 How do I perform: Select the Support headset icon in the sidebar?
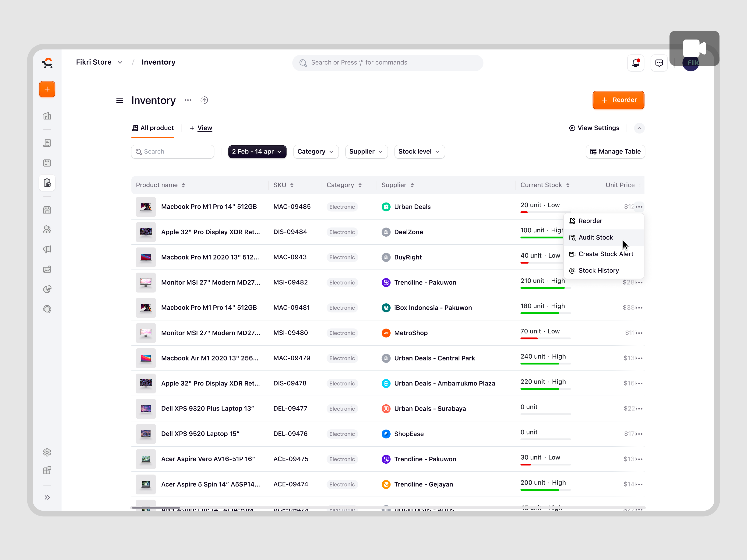coord(47,309)
